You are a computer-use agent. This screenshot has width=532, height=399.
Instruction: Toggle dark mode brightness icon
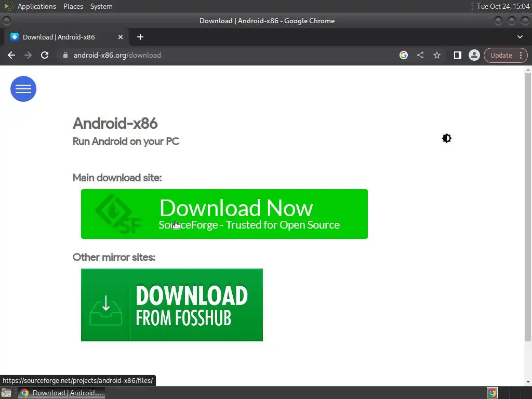446,138
